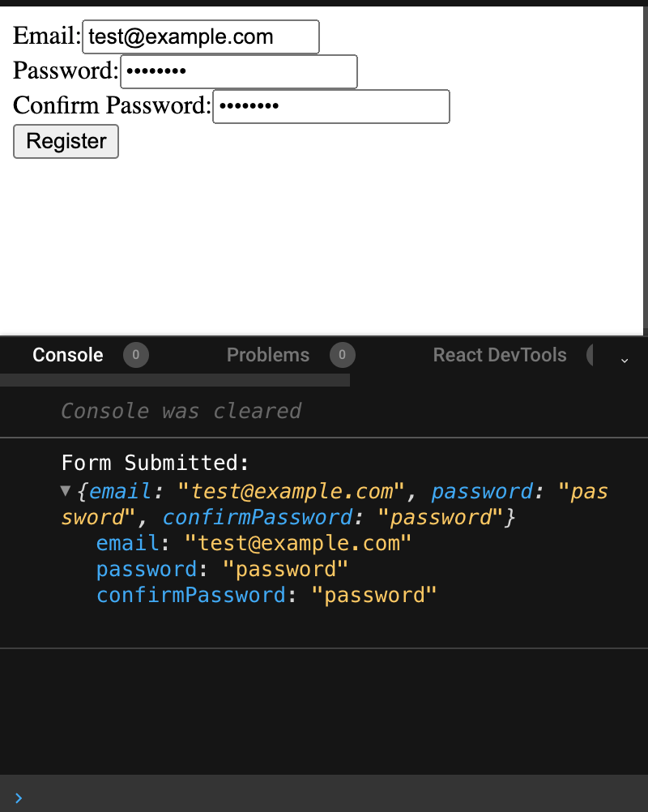Select the password property row in the object
This screenshot has height=812, width=648.
(222, 569)
